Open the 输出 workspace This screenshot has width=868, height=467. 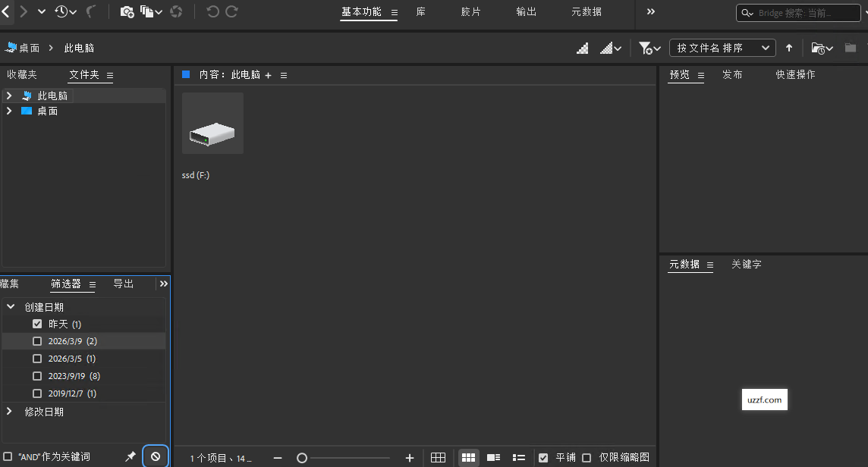tap(526, 12)
